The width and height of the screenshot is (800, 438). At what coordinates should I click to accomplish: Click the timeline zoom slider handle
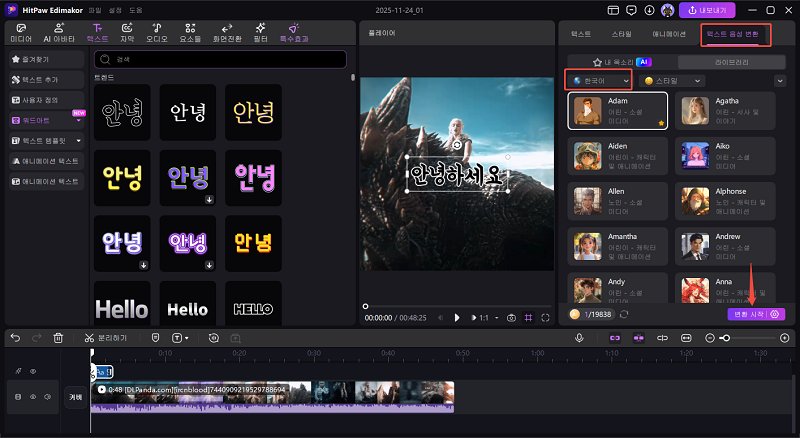pos(726,338)
